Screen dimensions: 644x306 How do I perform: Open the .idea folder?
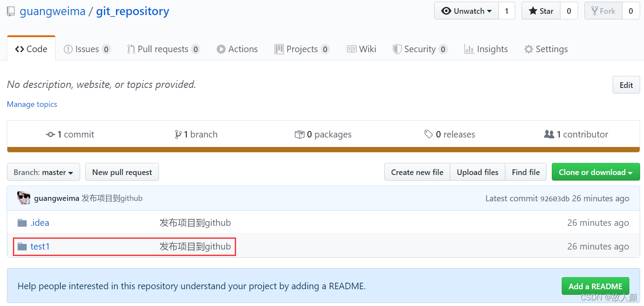40,223
